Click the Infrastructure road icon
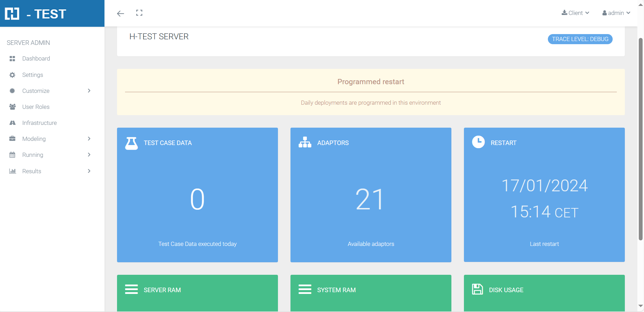Screen dimensions: 644x312 tap(12, 123)
